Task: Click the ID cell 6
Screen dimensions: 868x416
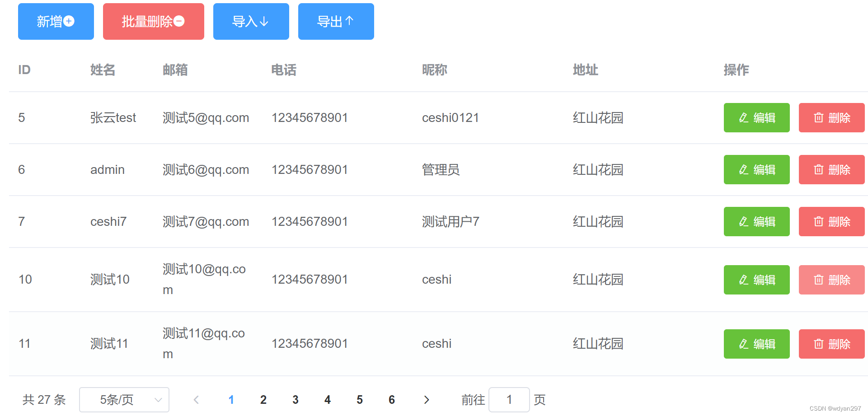Action: pos(21,170)
